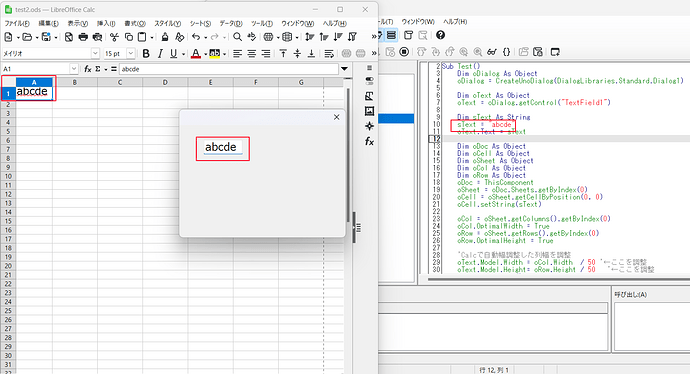Open the sidebar Gallery panel icon
The width and height of the screenshot is (690, 374).
click(x=370, y=111)
